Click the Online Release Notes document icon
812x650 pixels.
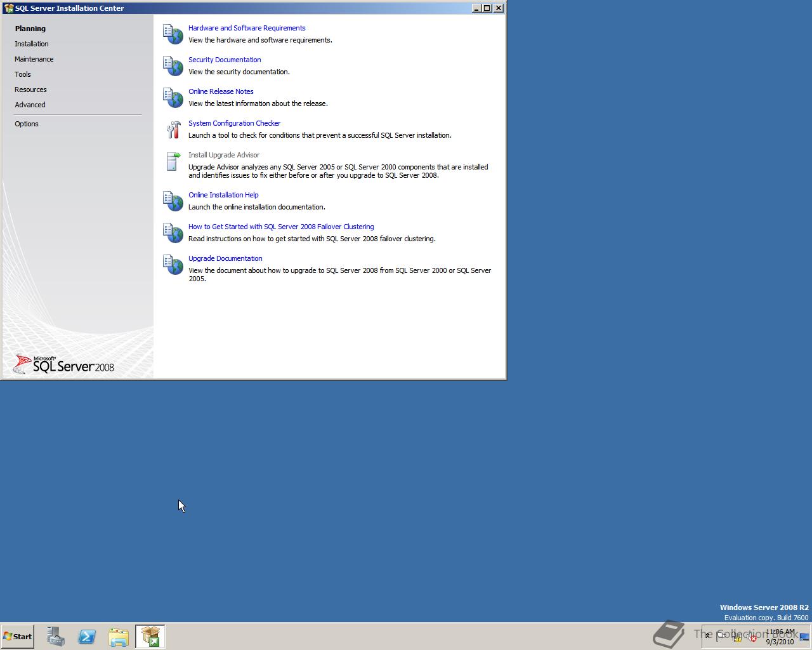pos(173,97)
